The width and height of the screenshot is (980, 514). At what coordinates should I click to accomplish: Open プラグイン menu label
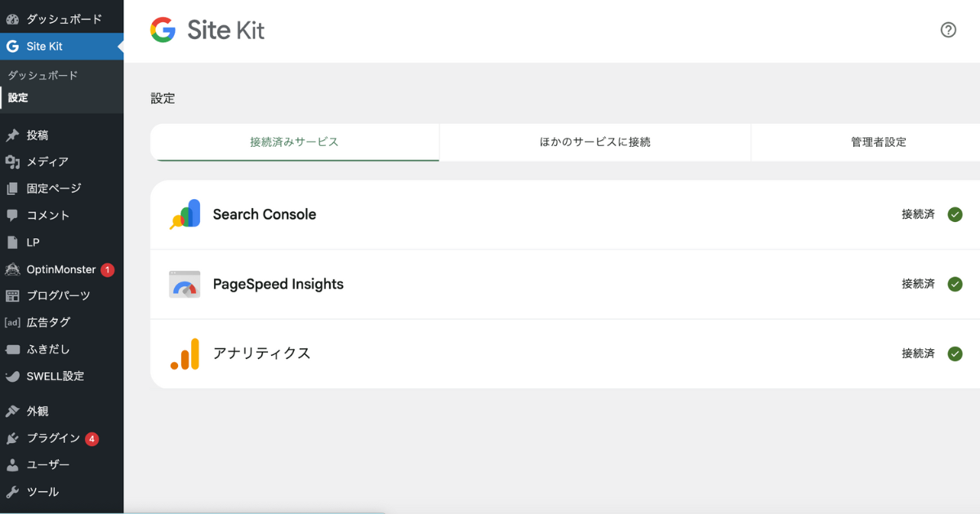click(x=53, y=438)
